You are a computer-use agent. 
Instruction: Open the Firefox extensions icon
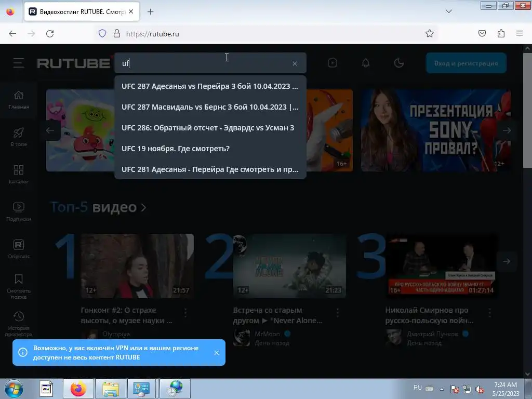(x=501, y=33)
